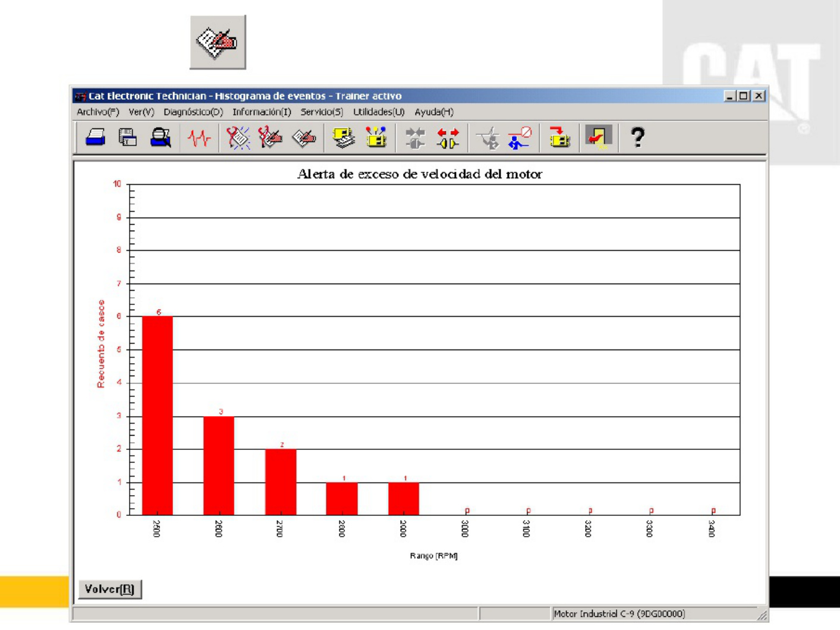The width and height of the screenshot is (840, 630).
Task: Open the Ver(V) menu
Action: pyautogui.click(x=141, y=112)
